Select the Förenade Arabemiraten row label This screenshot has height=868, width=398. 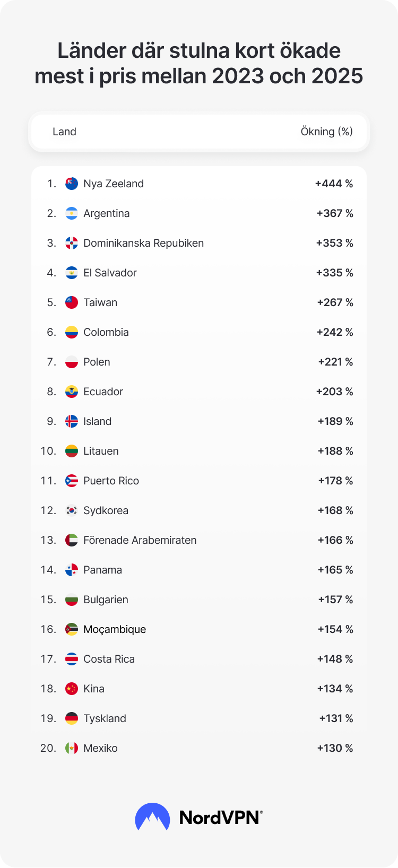pyautogui.click(x=140, y=540)
